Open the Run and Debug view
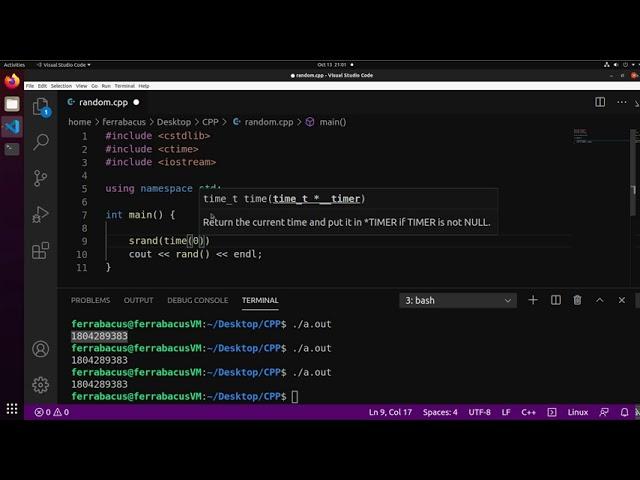 point(41,214)
